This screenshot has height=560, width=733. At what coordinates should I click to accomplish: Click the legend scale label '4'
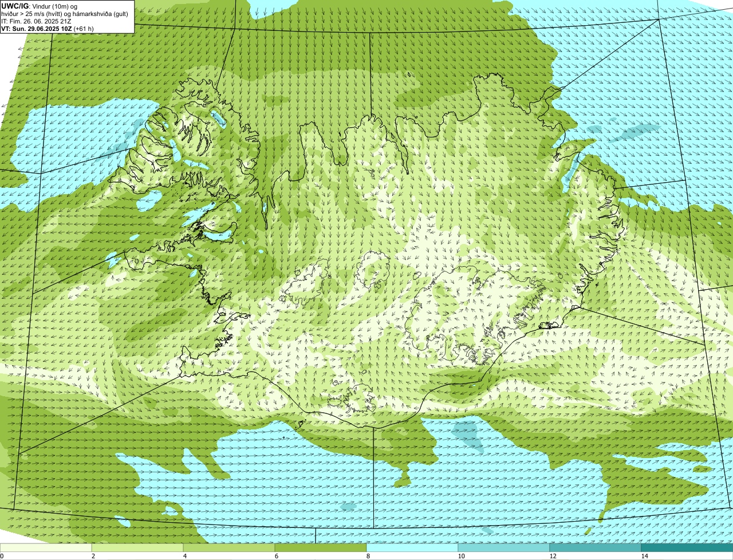coord(184,556)
